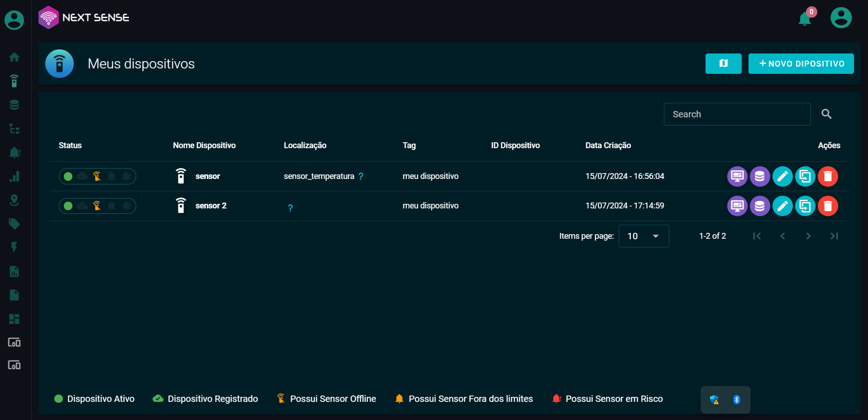The height and width of the screenshot is (420, 868).
Task: Delete the sensor device
Action: [828, 176]
